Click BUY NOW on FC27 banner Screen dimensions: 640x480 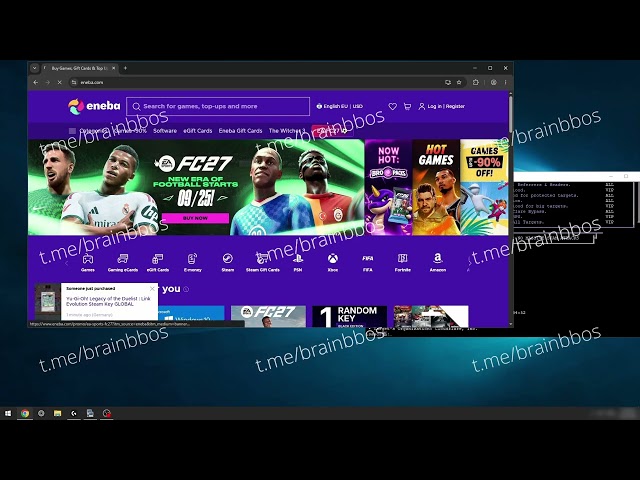(195, 218)
